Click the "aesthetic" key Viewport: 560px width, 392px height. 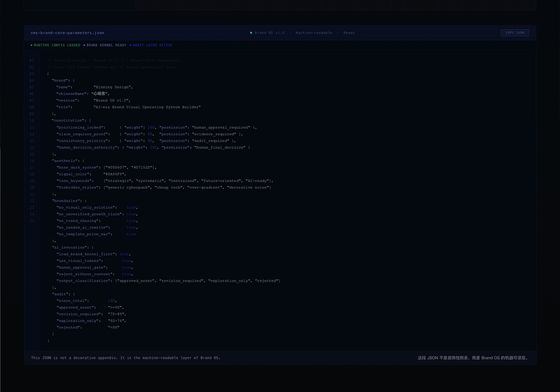pos(65,161)
